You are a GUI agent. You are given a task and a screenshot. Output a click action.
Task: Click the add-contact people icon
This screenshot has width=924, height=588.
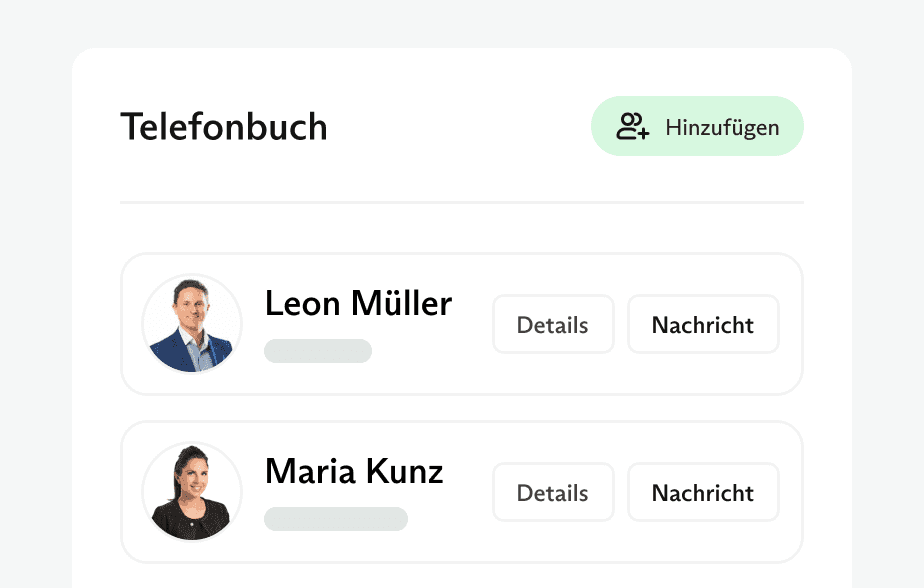coord(632,127)
